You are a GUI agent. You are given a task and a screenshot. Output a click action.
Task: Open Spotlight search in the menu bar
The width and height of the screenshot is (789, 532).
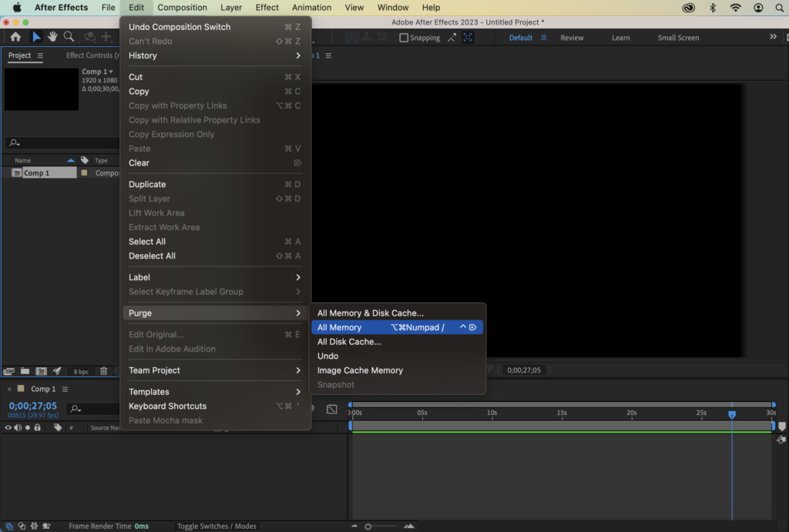click(780, 8)
